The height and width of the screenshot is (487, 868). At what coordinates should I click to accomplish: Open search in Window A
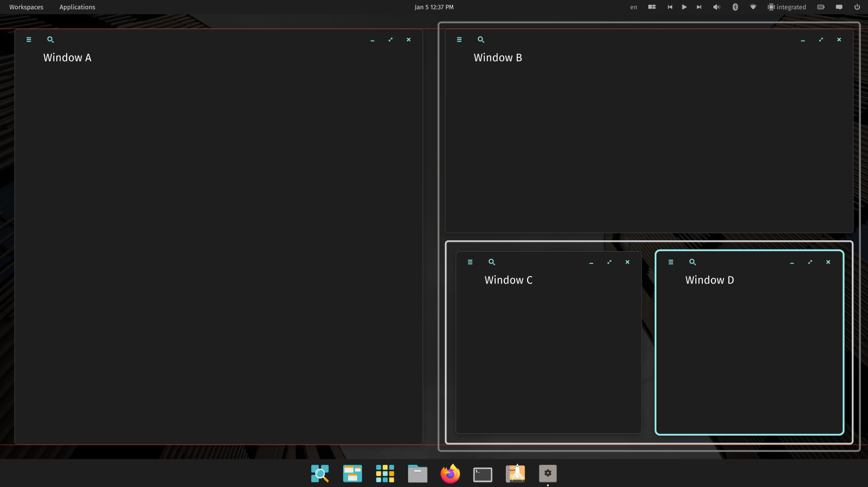(50, 40)
